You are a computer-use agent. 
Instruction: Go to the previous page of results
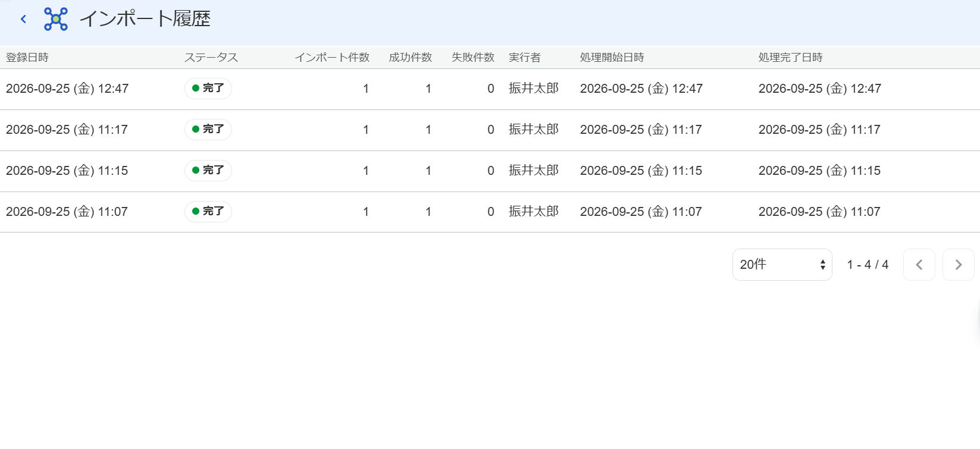[919, 265]
